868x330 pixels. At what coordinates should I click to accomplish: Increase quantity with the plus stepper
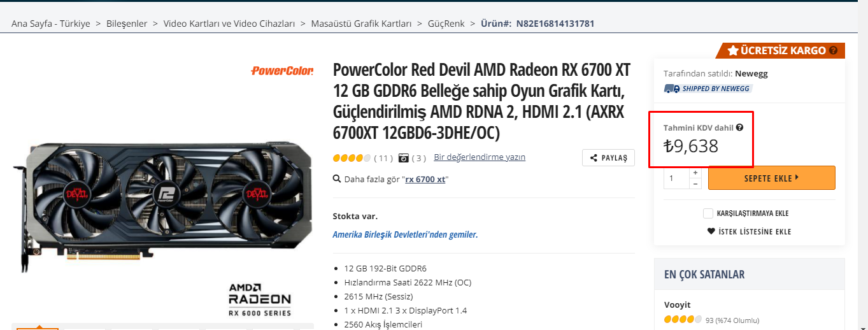point(695,173)
